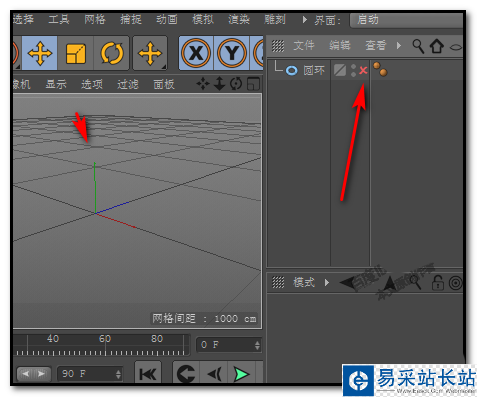Expand more attribute manager menus arrow
This screenshot has width=477, height=397.
tap(327, 283)
